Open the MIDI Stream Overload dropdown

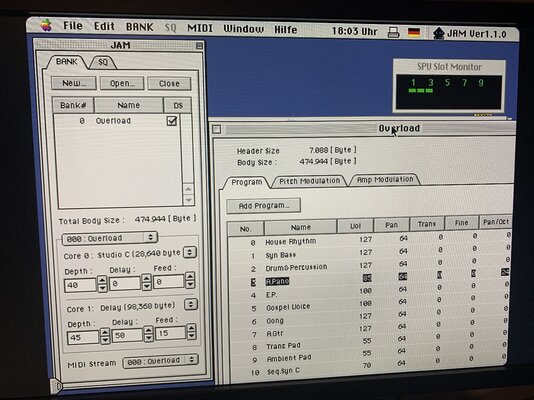coord(160,361)
